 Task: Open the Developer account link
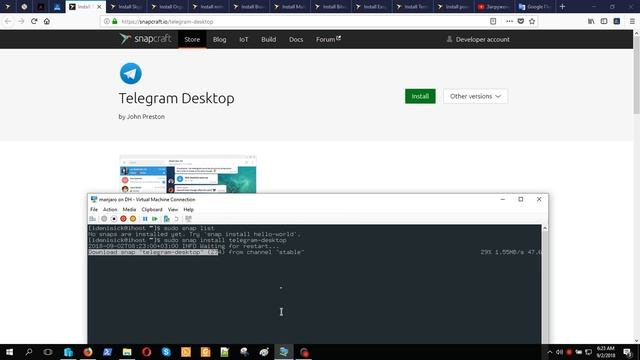click(478, 40)
